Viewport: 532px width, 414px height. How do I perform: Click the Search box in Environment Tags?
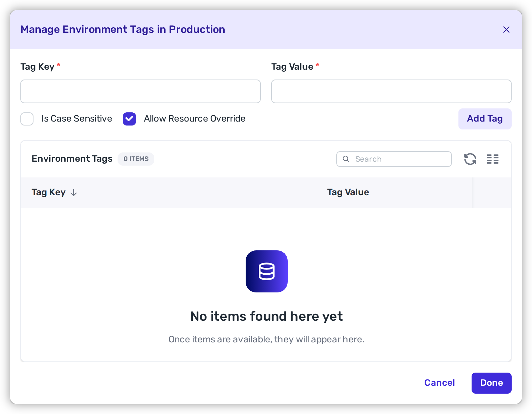(x=394, y=159)
